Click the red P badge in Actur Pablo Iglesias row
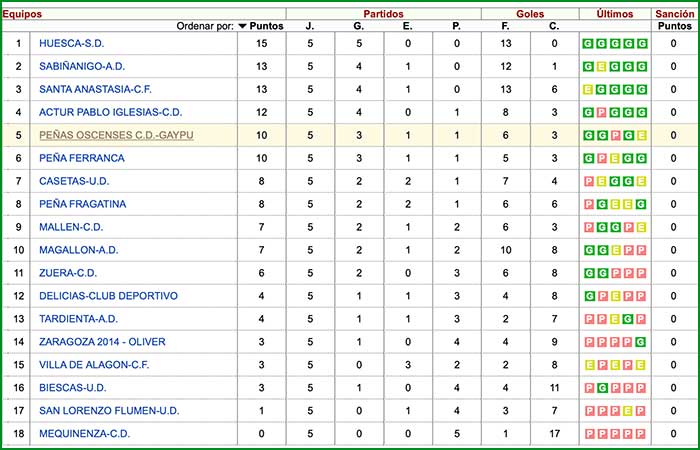Viewport: 700px width, 450px height. tap(602, 113)
